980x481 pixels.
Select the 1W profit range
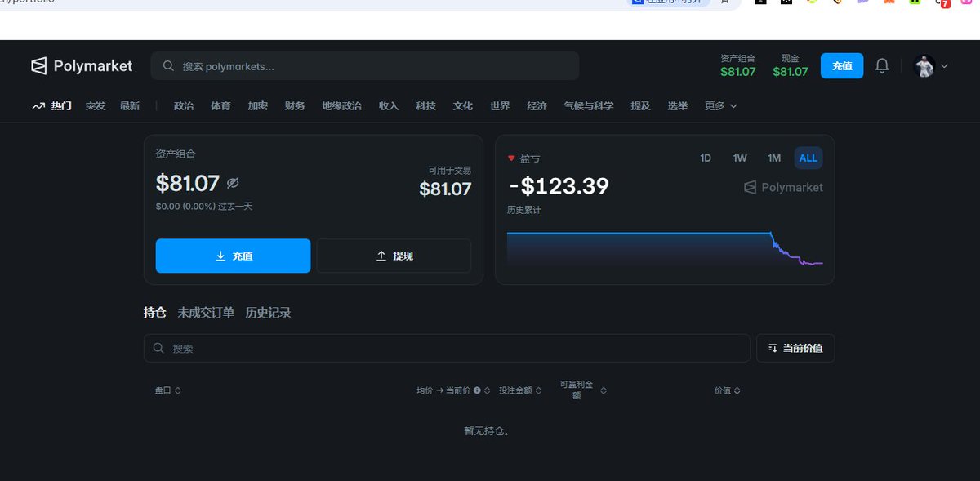(x=740, y=158)
